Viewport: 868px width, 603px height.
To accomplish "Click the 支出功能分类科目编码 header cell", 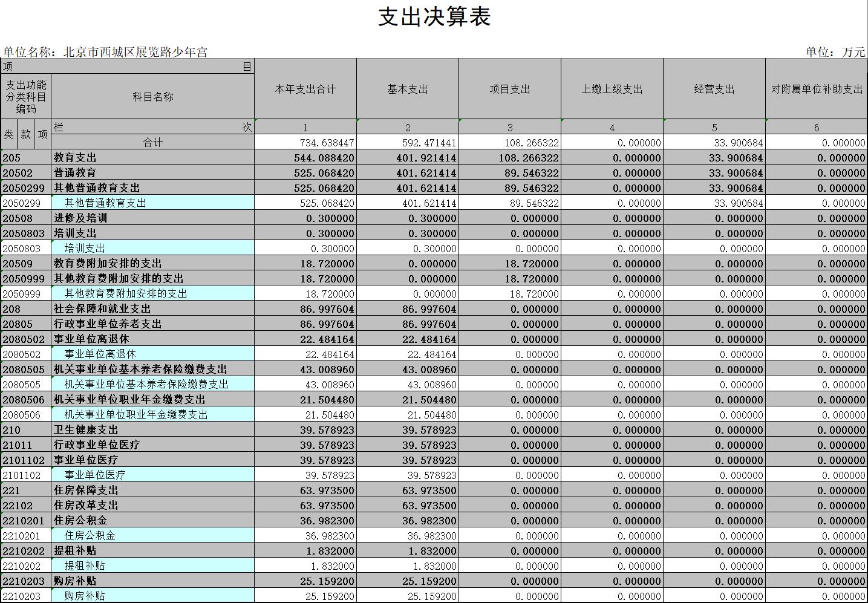I will pos(26,97).
